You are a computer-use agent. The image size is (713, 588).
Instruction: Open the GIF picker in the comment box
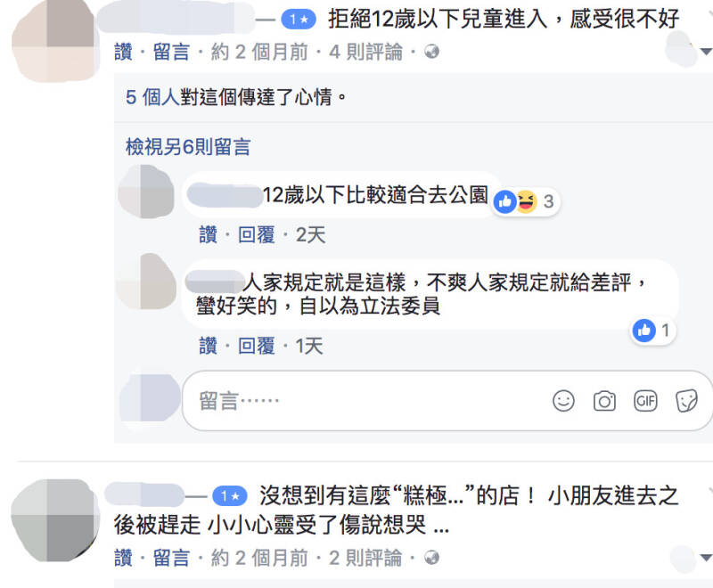coord(645,401)
